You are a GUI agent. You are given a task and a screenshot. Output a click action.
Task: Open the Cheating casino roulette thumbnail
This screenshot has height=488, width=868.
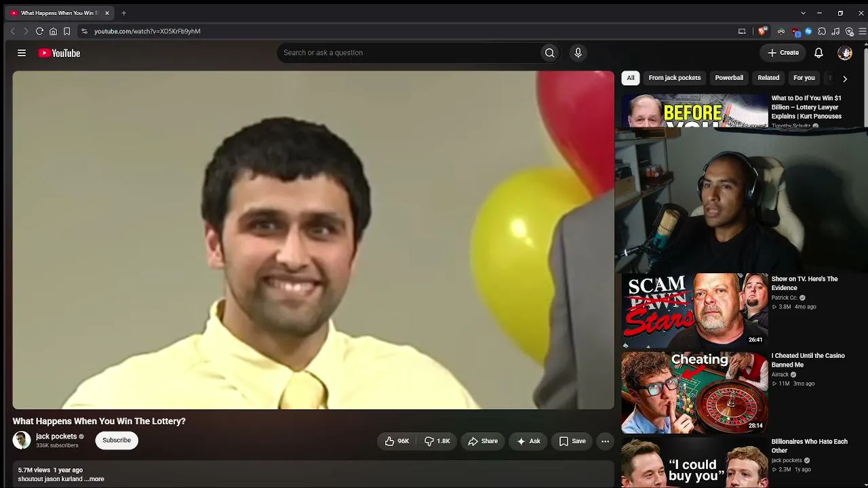coord(694,392)
